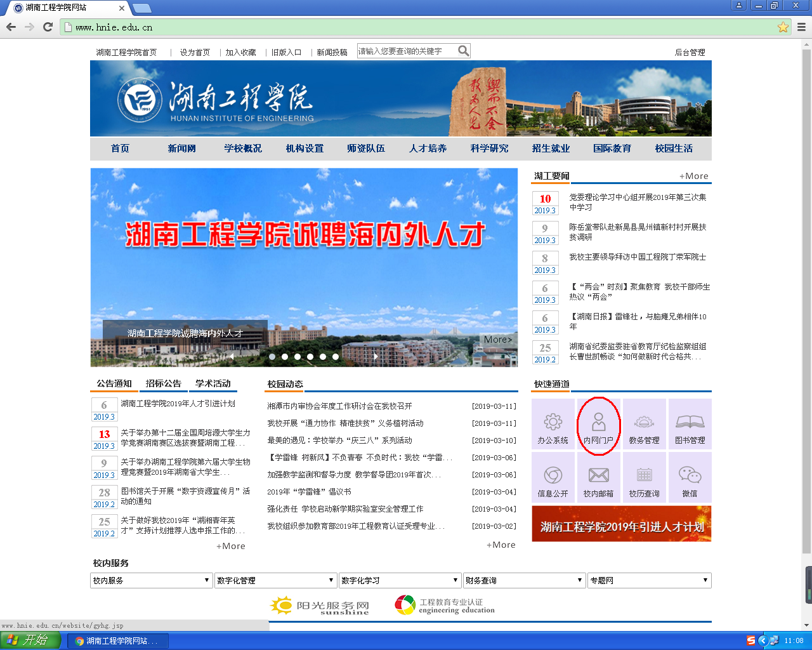812x650 pixels.
Task: Click the search magnifier icon
Action: 464,51
